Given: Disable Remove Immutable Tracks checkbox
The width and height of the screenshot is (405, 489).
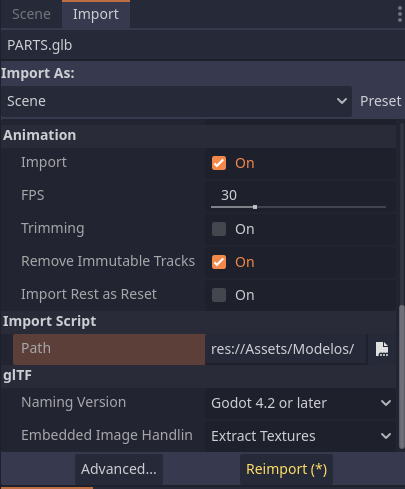Looking at the screenshot, I should pos(219,262).
